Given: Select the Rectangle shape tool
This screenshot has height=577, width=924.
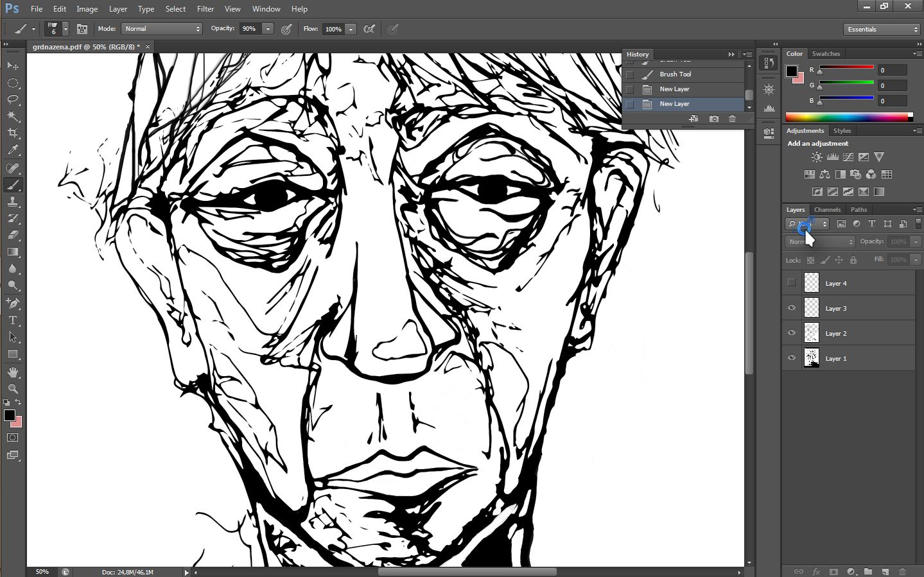Looking at the screenshot, I should click(13, 354).
